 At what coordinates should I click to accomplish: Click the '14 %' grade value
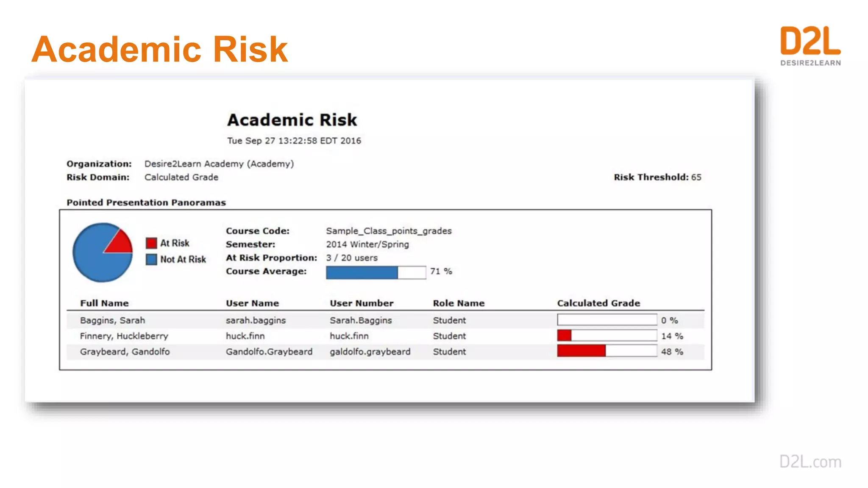click(672, 336)
